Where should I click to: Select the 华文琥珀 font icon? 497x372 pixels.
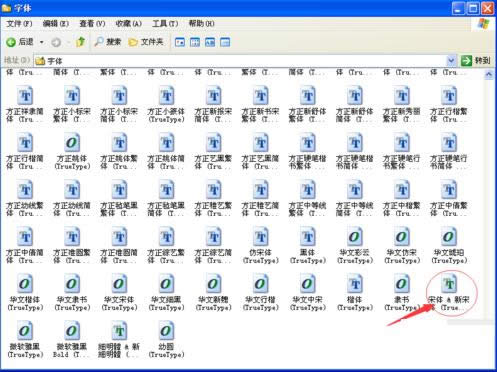[x=449, y=237]
